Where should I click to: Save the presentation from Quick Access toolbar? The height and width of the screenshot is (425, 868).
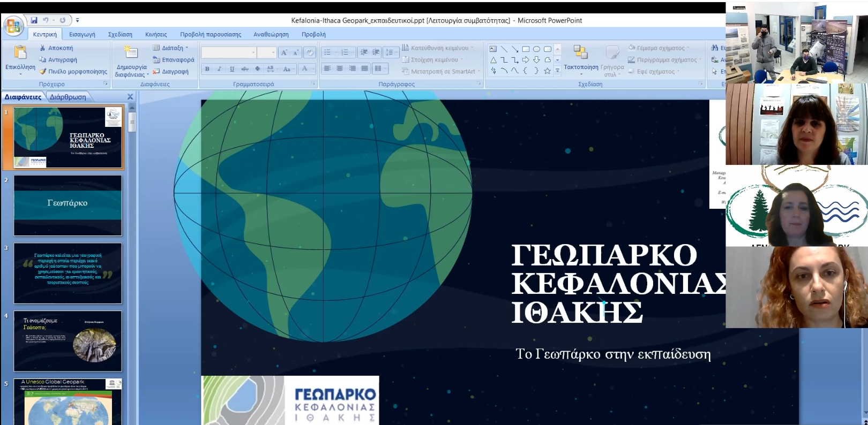[x=34, y=20]
